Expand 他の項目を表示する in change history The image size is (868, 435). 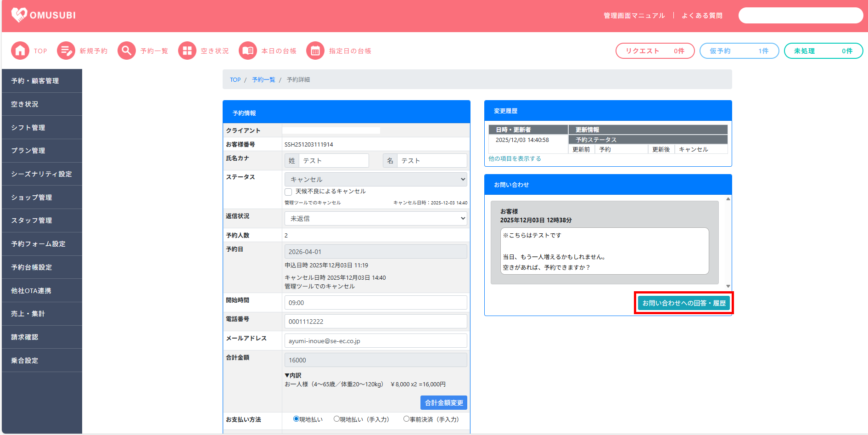click(x=515, y=159)
